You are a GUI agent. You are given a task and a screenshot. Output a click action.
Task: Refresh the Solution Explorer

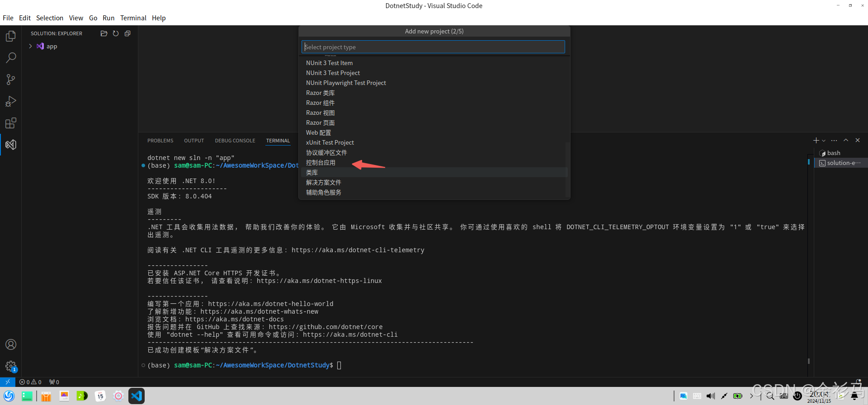(116, 33)
